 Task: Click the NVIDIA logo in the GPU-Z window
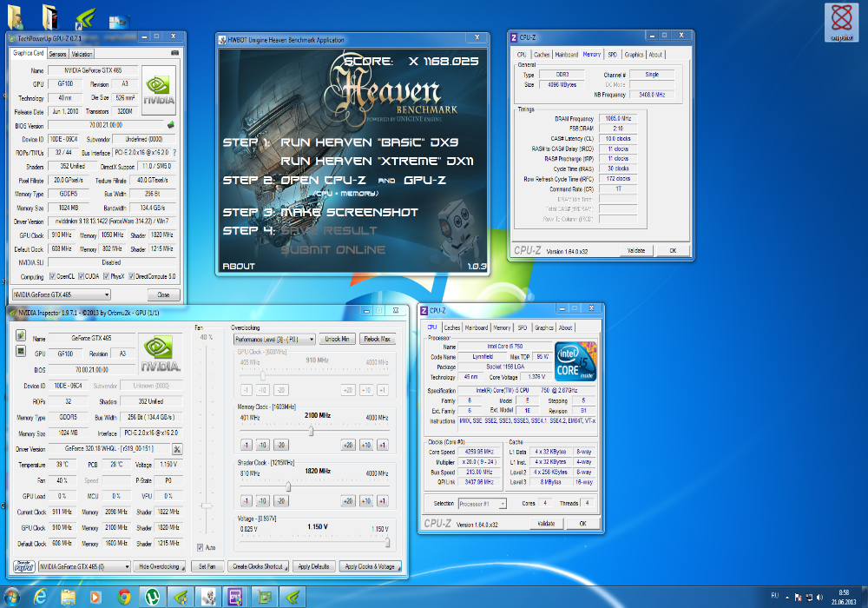point(159,90)
